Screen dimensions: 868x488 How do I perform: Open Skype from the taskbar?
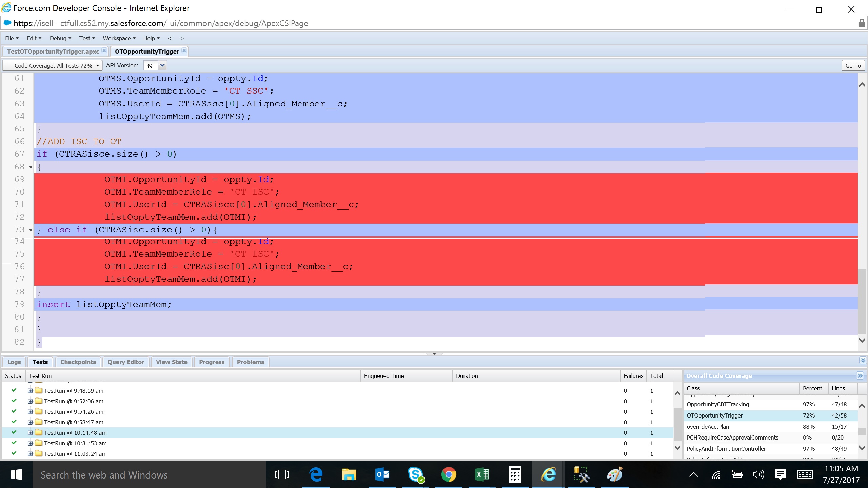[416, 474]
